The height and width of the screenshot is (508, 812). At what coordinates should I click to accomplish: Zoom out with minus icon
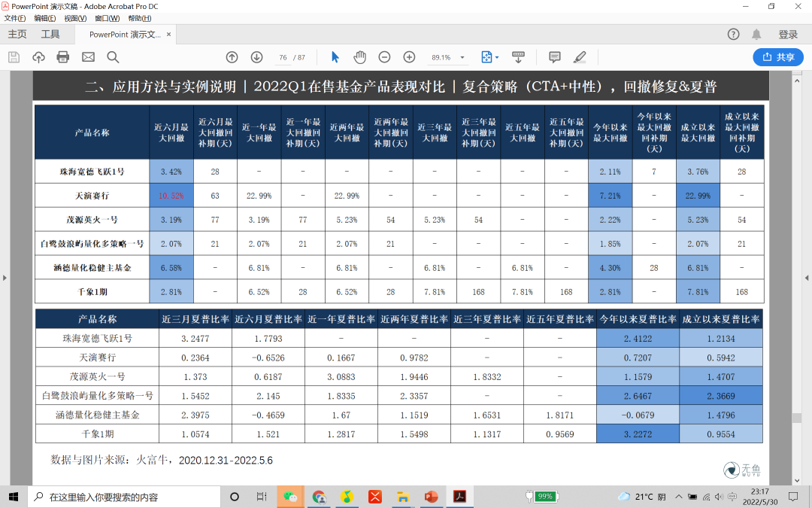(x=384, y=57)
